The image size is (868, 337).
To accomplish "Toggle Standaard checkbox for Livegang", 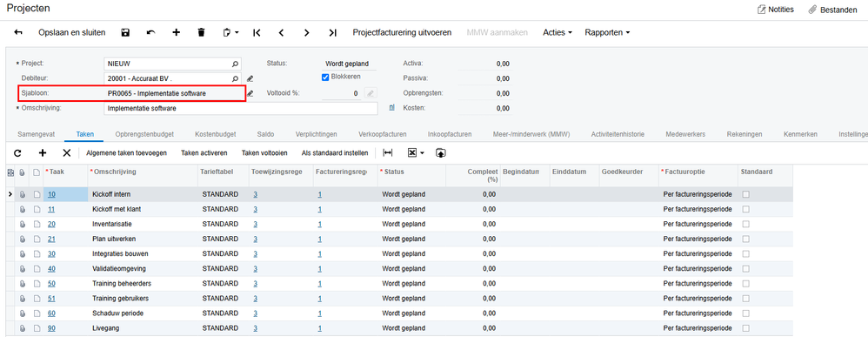I will click(x=745, y=328).
